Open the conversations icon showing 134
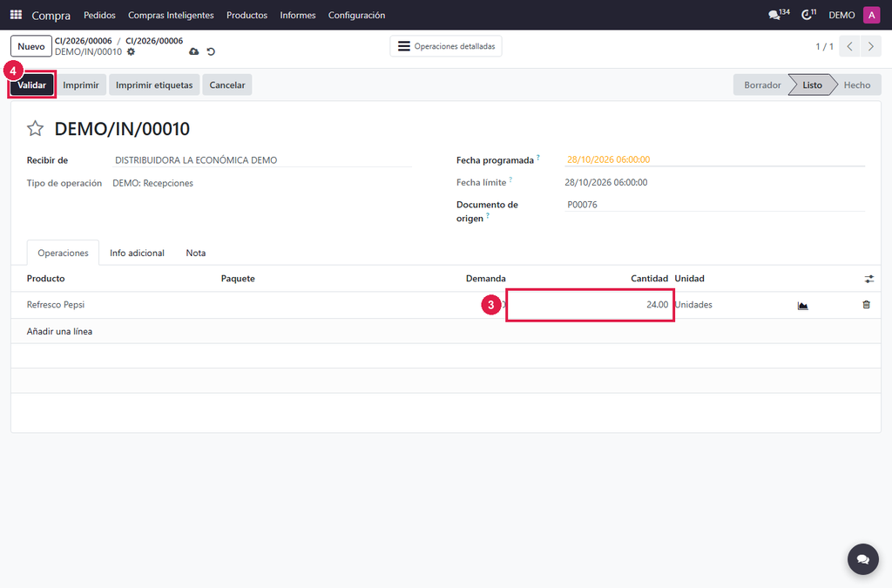The height and width of the screenshot is (588, 892). click(779, 15)
